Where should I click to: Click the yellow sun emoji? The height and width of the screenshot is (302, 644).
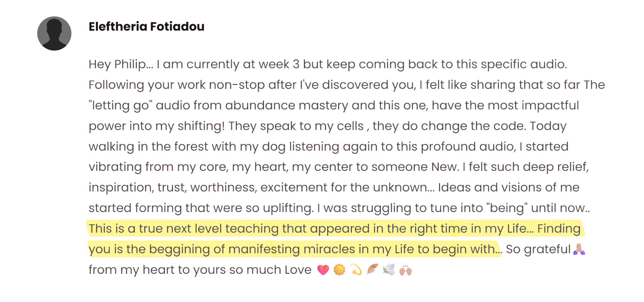[339, 270]
